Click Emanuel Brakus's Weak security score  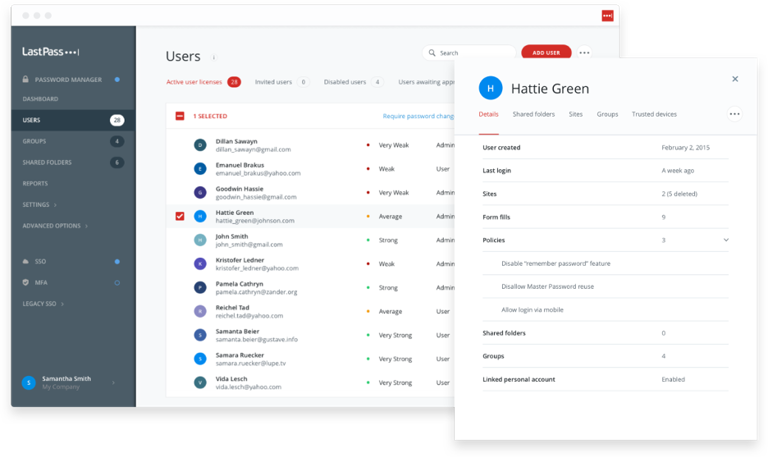[386, 169]
